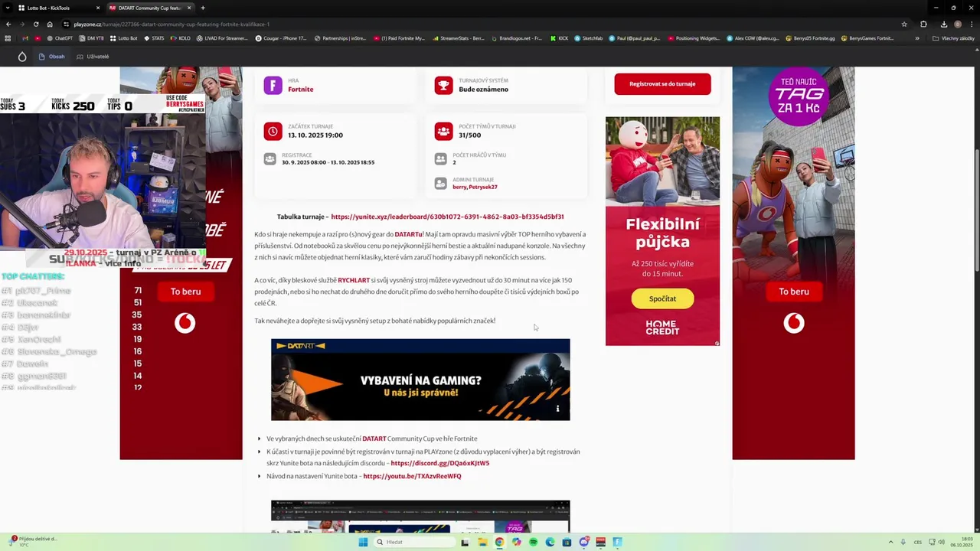Screen dimensions: 980x551
Task: Click the taskbar Hledat search box
Action: [x=414, y=542]
